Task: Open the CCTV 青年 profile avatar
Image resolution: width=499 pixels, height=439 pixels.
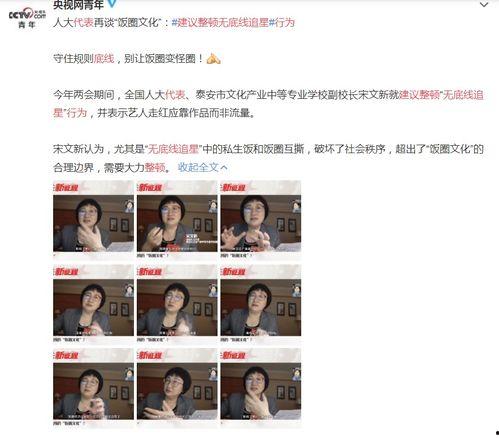Action: click(x=27, y=17)
